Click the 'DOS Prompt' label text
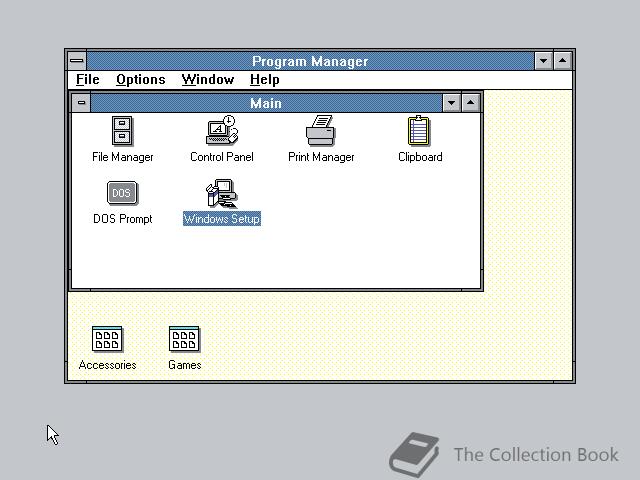This screenshot has width=640, height=480. tap(122, 219)
